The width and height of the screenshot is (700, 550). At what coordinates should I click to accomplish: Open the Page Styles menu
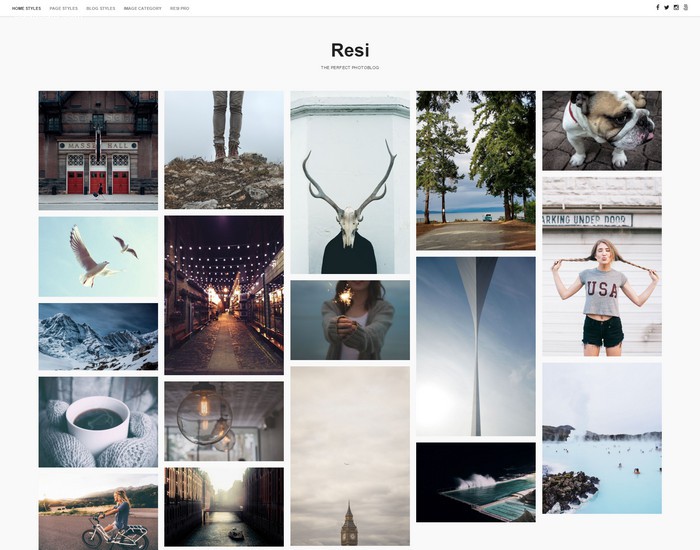[63, 8]
